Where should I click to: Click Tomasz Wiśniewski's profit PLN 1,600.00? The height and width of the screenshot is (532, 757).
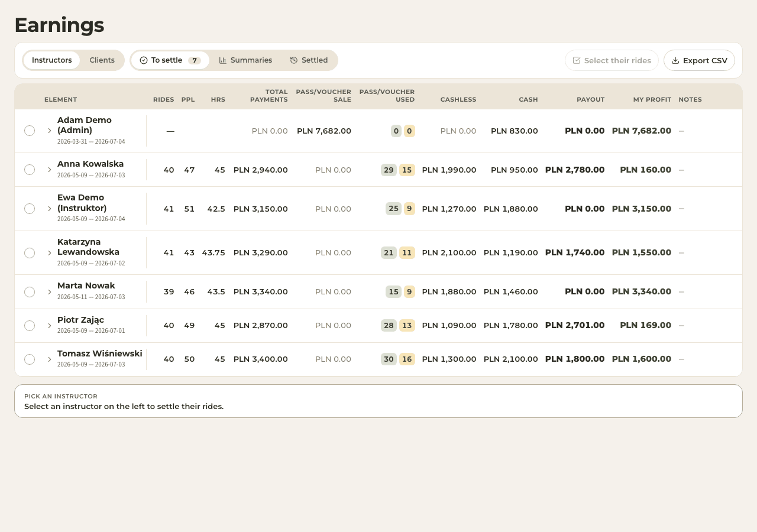pyautogui.click(x=642, y=359)
